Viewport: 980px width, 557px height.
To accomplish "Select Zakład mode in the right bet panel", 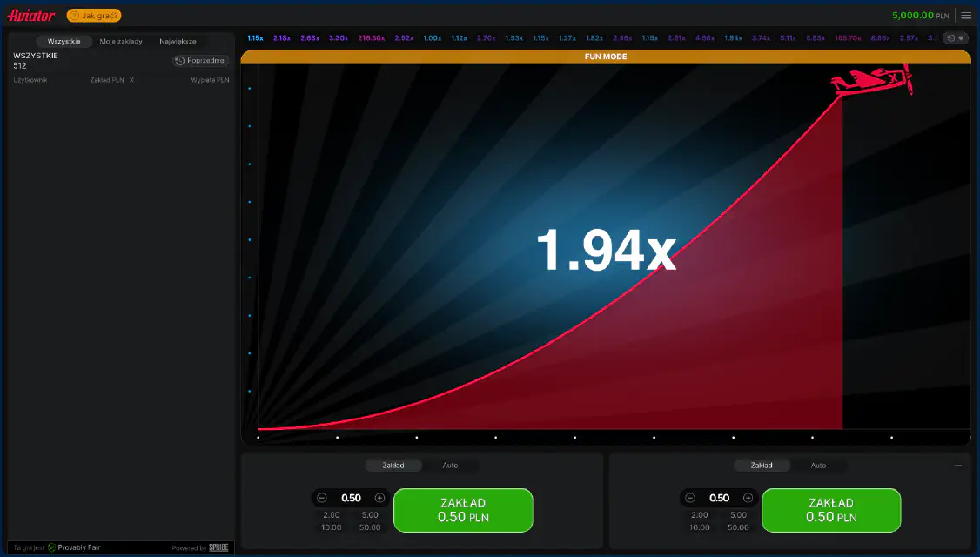I will pos(761,466).
